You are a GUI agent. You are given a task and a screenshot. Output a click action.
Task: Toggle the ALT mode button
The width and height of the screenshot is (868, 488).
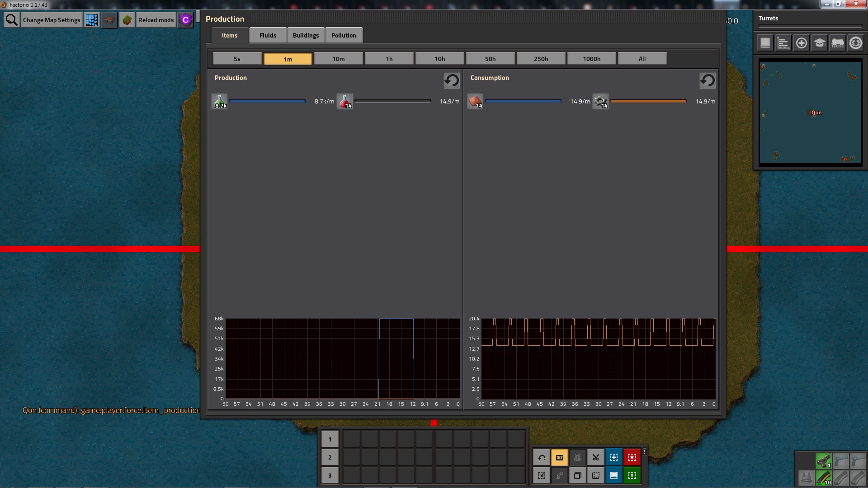coord(560,457)
